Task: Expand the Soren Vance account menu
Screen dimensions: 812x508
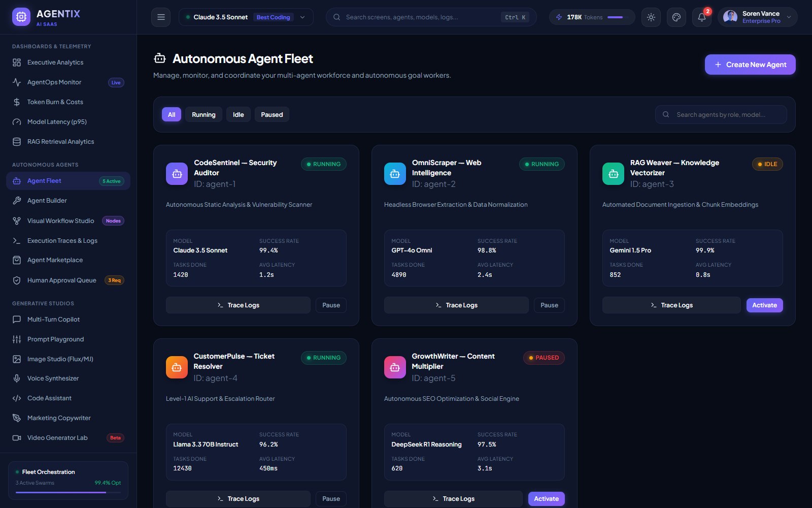Action: click(x=758, y=17)
